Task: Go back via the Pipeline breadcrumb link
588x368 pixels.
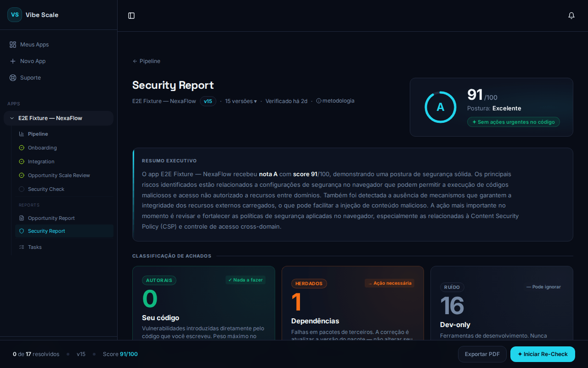Action: [146, 61]
